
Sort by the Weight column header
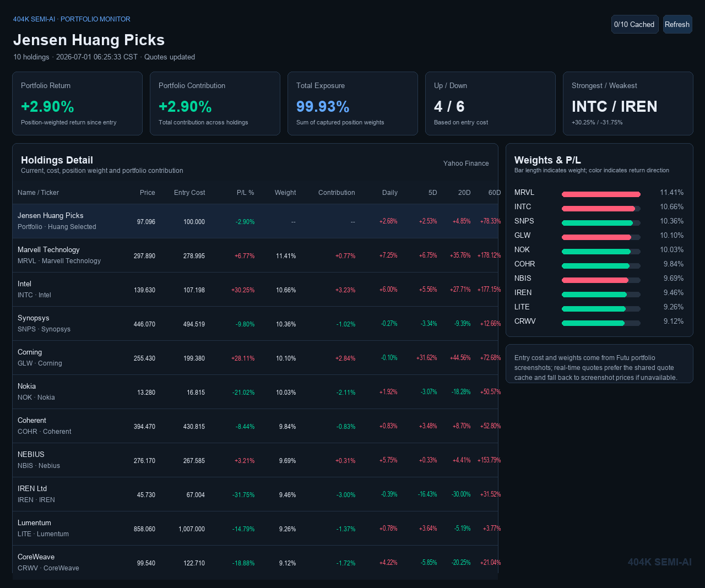pyautogui.click(x=285, y=193)
